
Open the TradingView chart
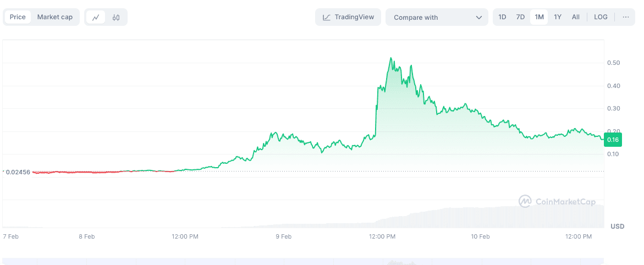point(348,17)
